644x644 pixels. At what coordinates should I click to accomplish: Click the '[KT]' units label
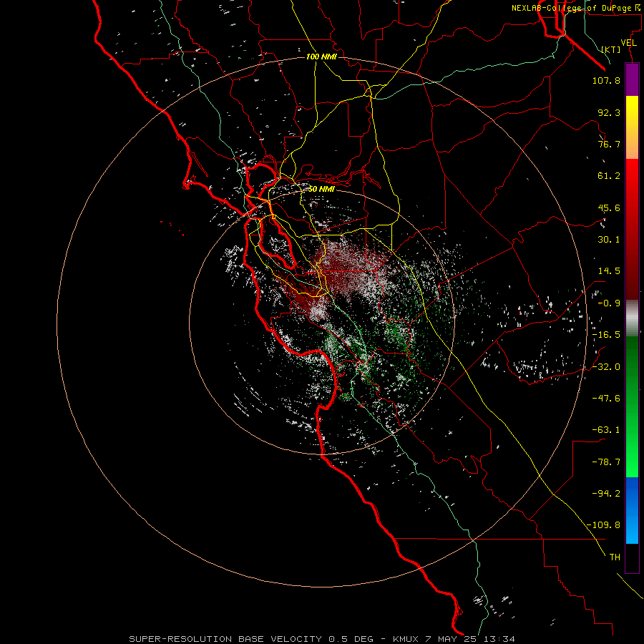611,49
